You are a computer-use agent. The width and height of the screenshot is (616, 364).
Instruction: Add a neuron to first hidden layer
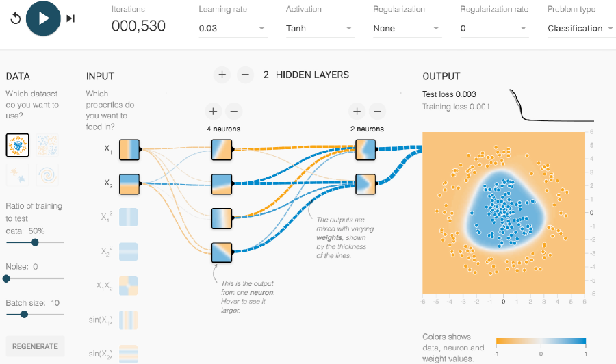(x=213, y=111)
